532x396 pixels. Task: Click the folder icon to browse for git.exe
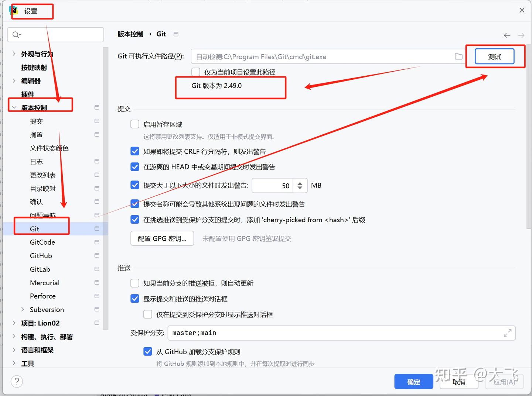pos(458,56)
